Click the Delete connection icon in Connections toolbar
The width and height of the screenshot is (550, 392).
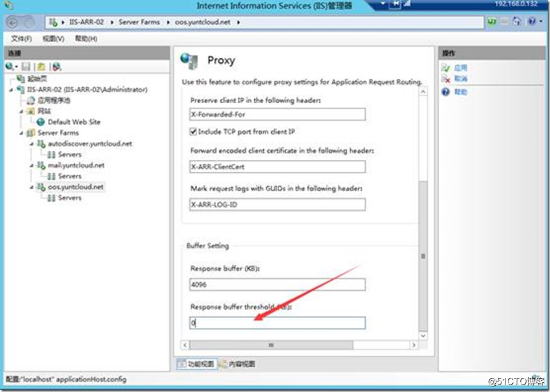point(57,66)
